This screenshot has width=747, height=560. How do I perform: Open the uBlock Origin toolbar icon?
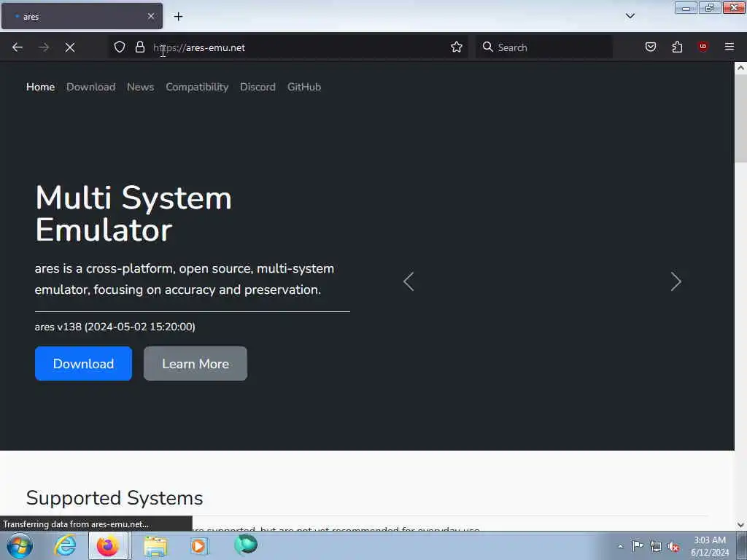703,47
